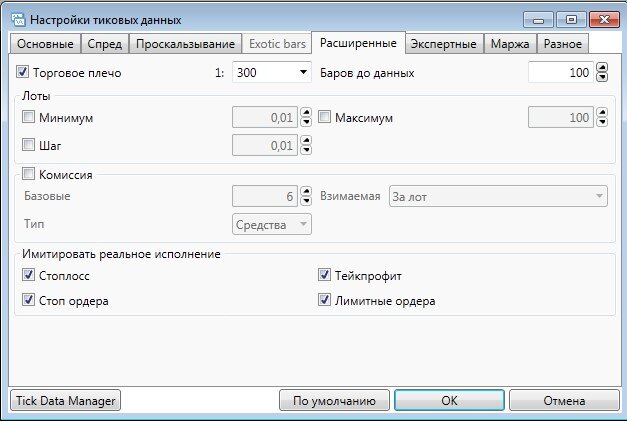Toggle the Стоплосс checkbox
This screenshot has height=422, width=627.
click(x=28, y=275)
